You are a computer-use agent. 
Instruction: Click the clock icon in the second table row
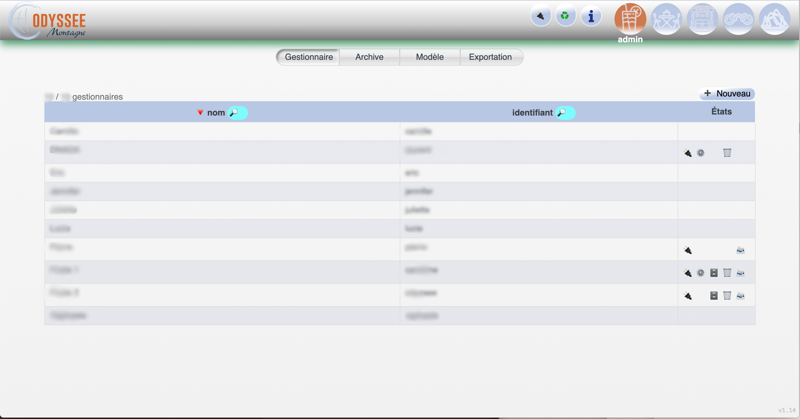701,153
